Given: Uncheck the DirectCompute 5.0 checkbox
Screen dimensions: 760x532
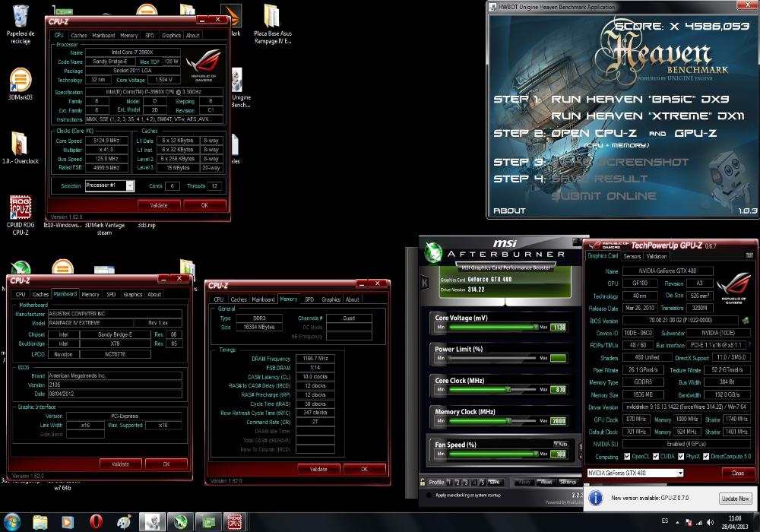Looking at the screenshot, I should pyautogui.click(x=706, y=457).
